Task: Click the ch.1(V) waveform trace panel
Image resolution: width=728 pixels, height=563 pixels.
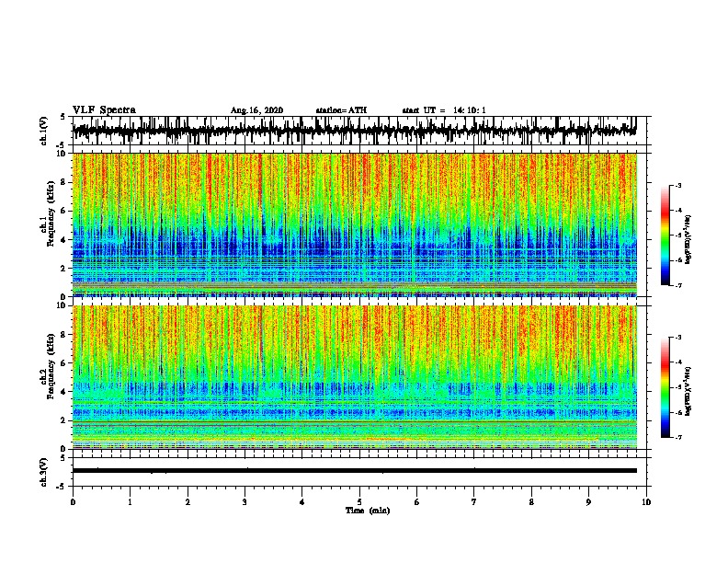Action: [359, 131]
